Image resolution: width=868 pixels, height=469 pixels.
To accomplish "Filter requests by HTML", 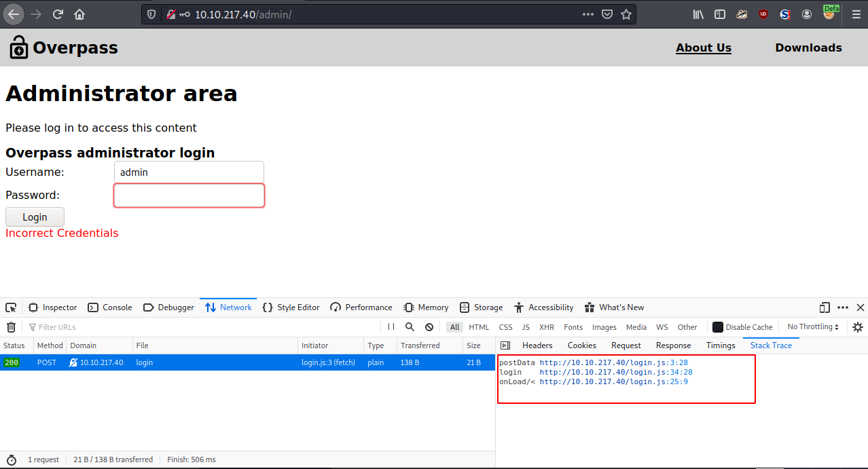I will point(479,327).
